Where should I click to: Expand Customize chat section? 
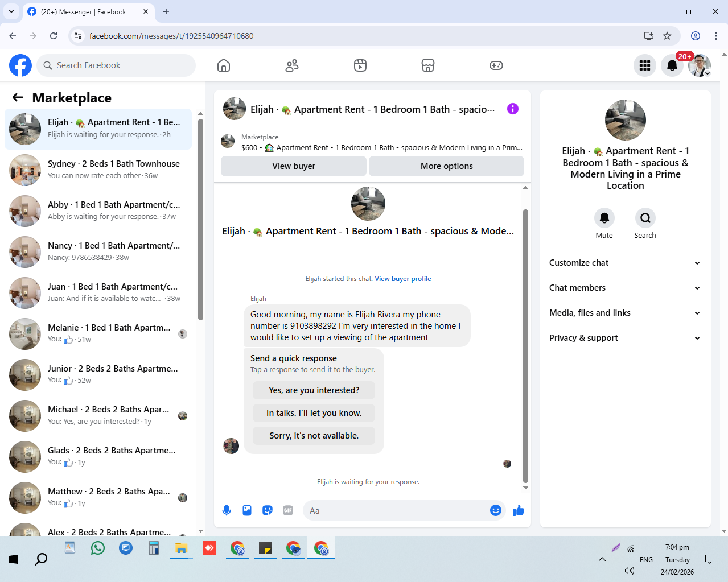pyautogui.click(x=625, y=263)
